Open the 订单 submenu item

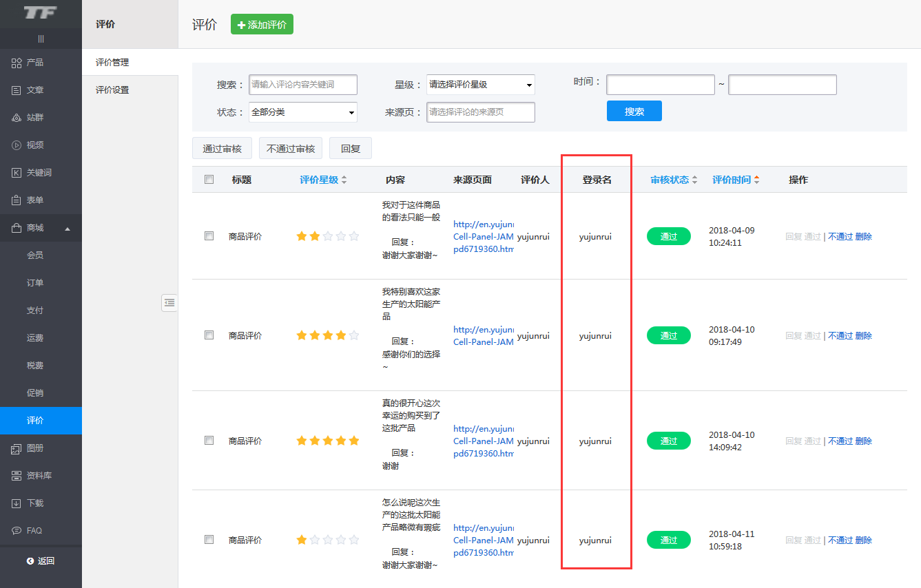pos(35,283)
